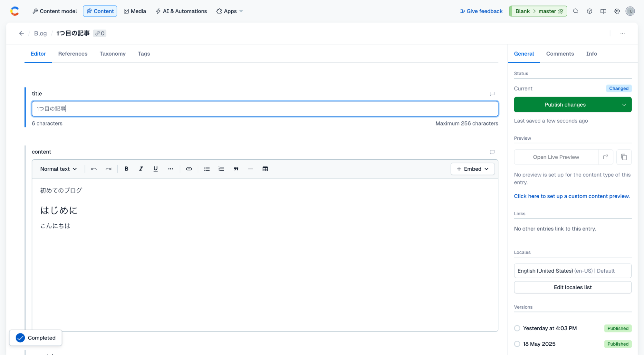The height and width of the screenshot is (355, 644).
Task: Create a numbered list
Action: (x=221, y=169)
